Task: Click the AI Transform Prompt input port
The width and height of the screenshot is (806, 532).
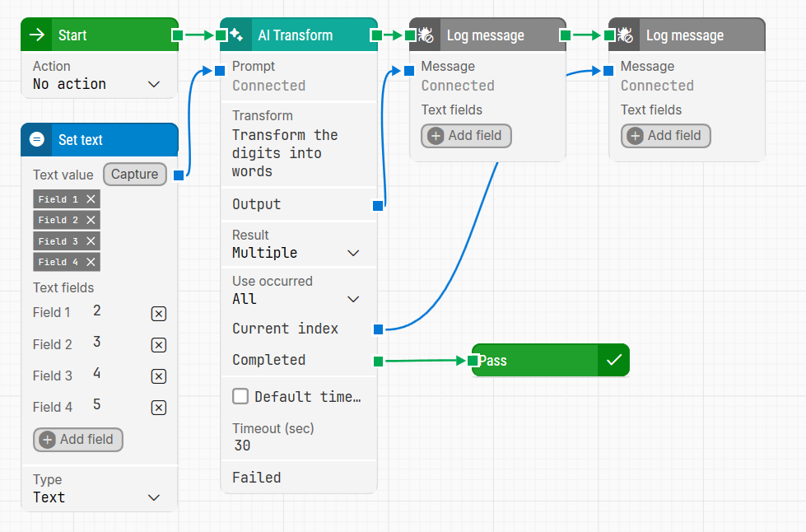Action: point(220,71)
